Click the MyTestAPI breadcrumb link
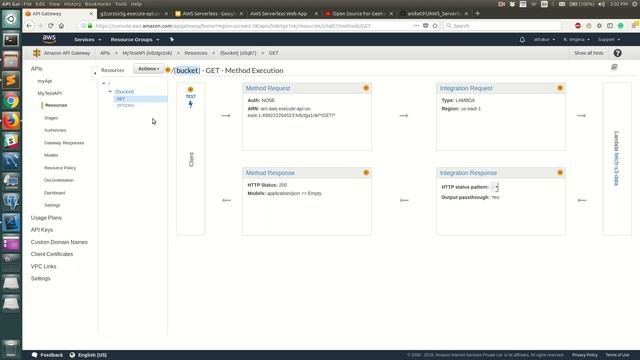The width and height of the screenshot is (640, 360). 147,53
